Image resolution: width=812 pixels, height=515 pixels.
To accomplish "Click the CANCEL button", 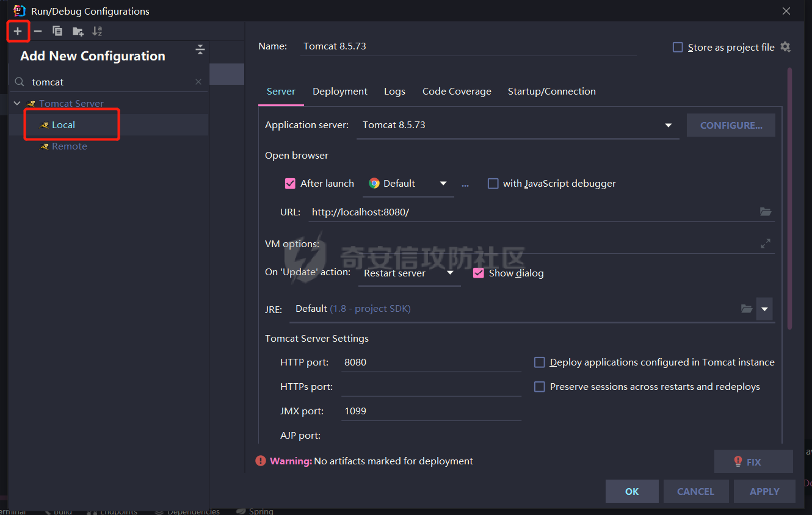I will pyautogui.click(x=695, y=491).
